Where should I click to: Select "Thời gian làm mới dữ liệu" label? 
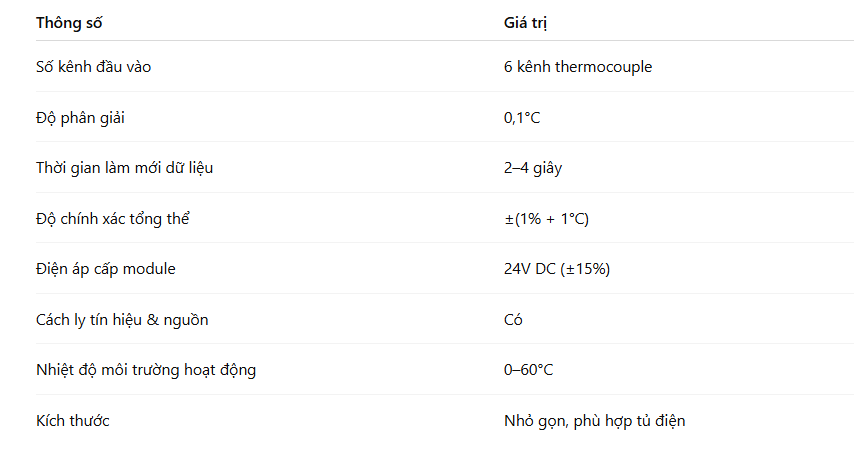coord(124,168)
